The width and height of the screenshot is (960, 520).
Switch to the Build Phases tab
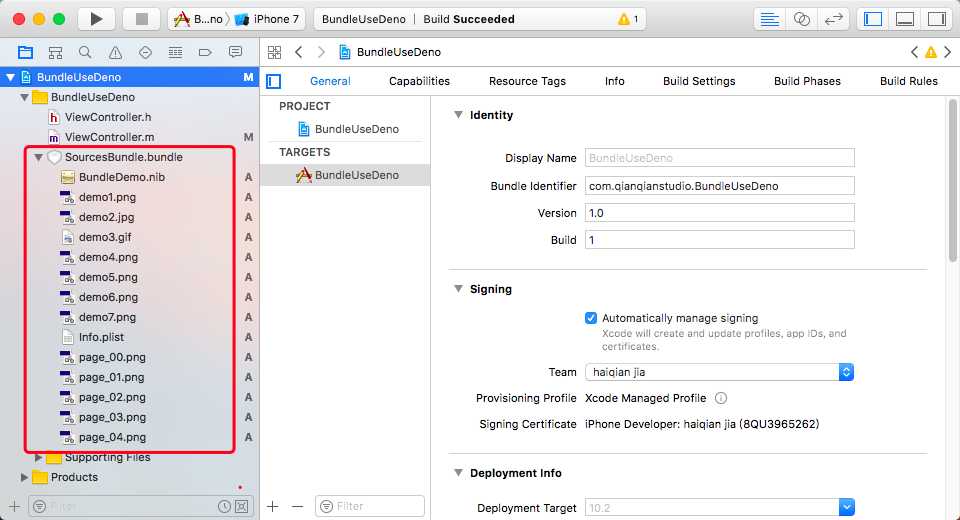click(x=807, y=81)
